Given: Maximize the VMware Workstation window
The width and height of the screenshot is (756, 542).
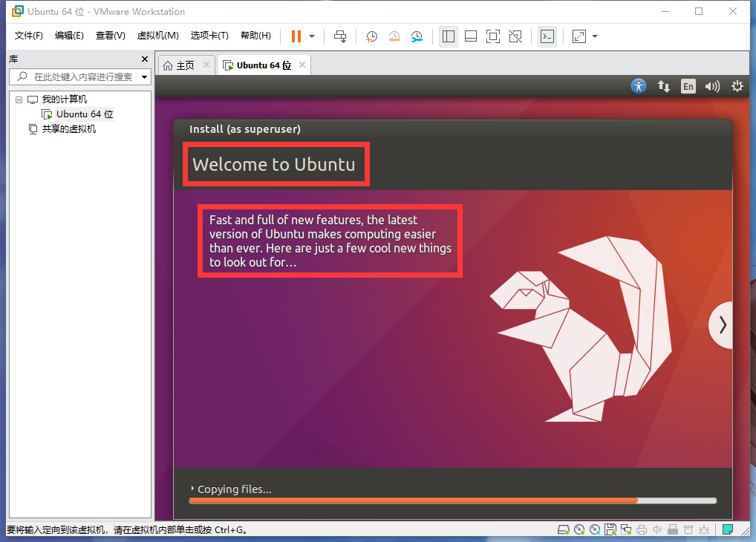Looking at the screenshot, I should coord(699,12).
